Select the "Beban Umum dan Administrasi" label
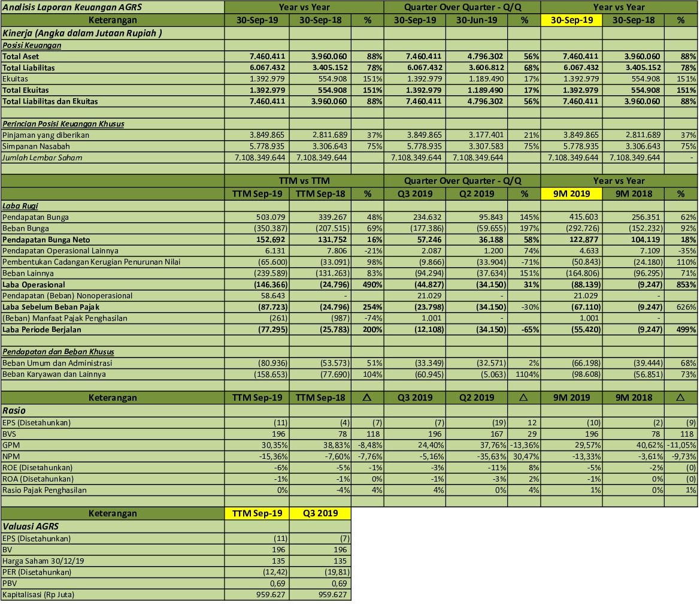This screenshot has width=700, height=605. tap(57, 363)
